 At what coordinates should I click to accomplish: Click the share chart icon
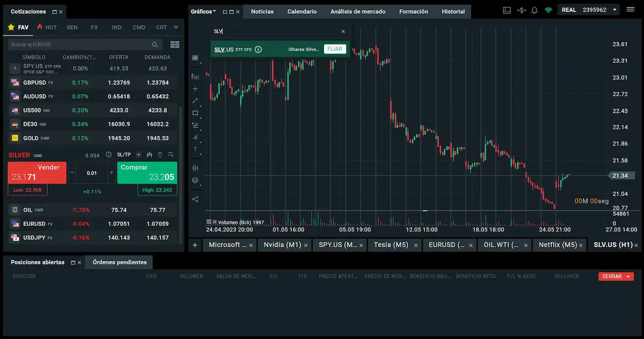195,199
